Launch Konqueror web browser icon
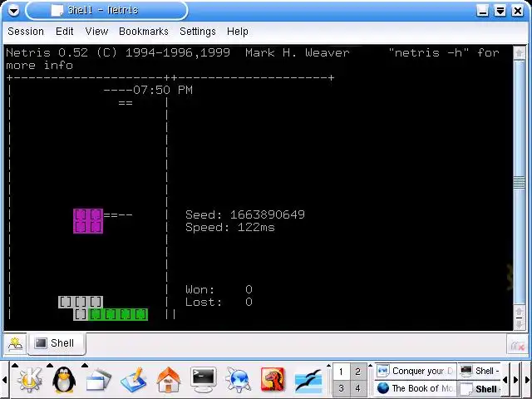The width and height of the screenshot is (532, 399). 239,381
